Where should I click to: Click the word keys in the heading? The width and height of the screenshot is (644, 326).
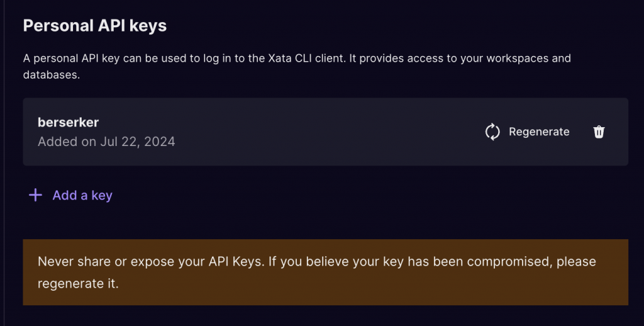150,26
